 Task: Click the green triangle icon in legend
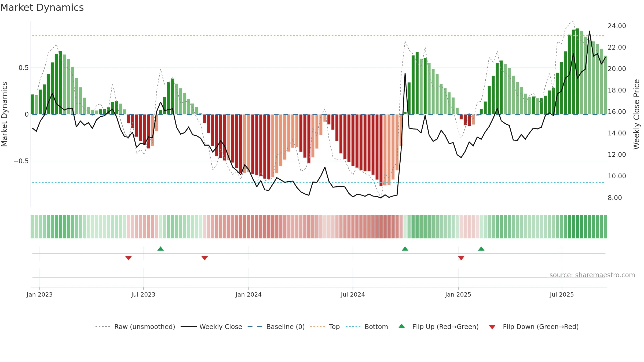click(402, 326)
